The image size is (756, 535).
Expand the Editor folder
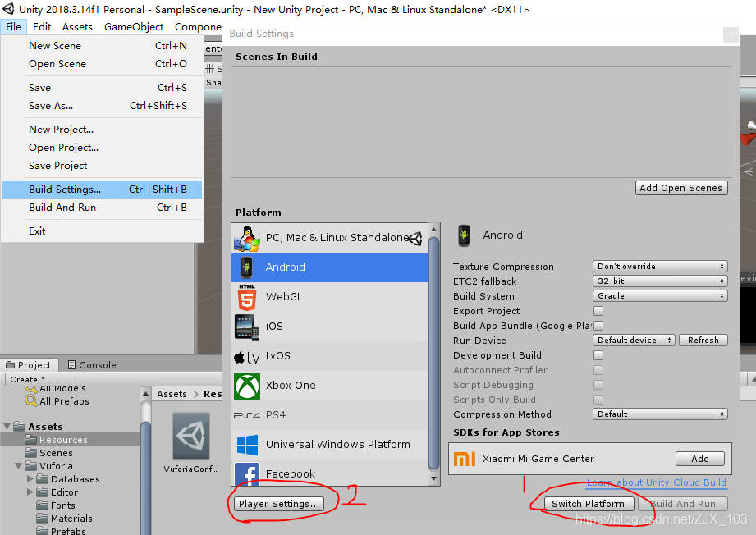tap(30, 492)
